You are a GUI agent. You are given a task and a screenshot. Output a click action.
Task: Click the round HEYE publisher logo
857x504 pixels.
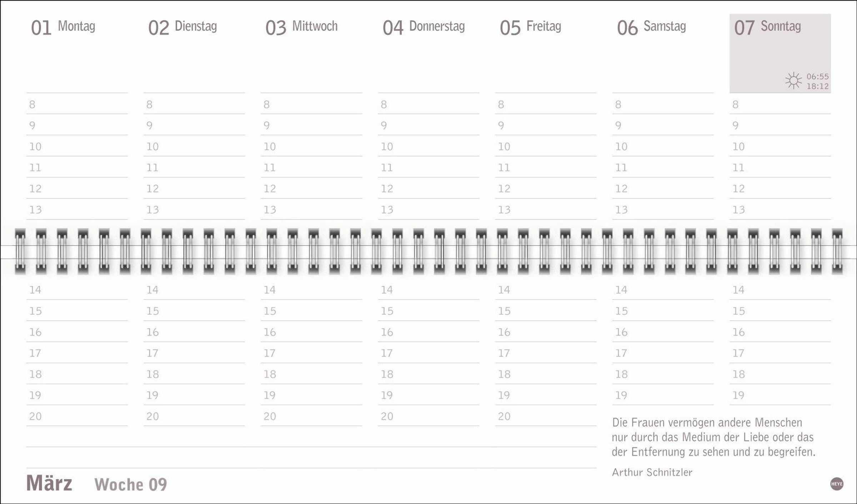[837, 484]
